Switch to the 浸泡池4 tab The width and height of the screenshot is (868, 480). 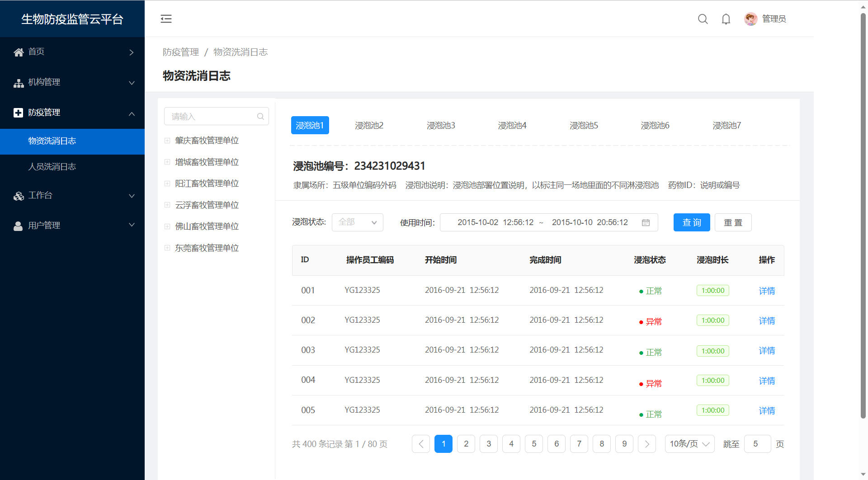click(x=512, y=125)
